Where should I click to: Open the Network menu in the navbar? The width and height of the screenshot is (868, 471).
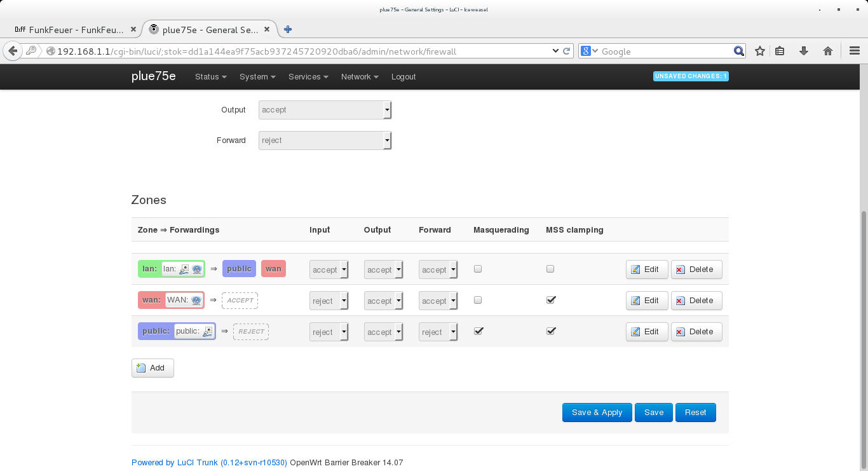[x=359, y=77]
